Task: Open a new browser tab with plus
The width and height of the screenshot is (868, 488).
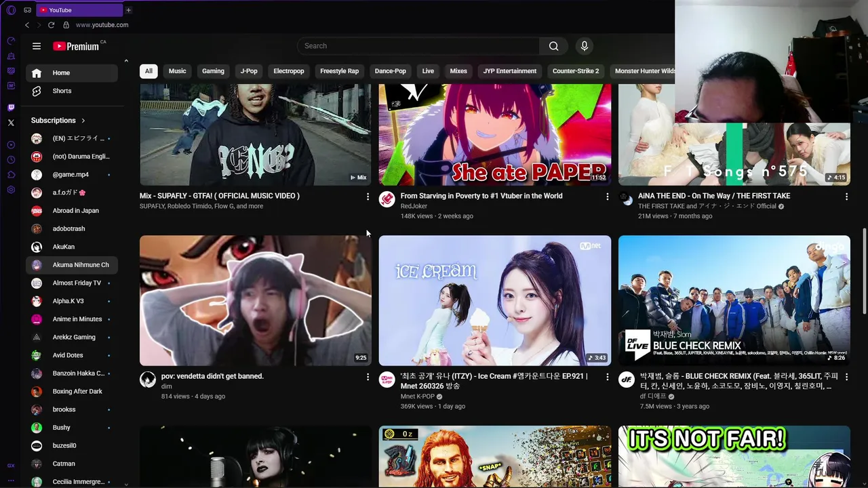Action: pyautogui.click(x=128, y=10)
